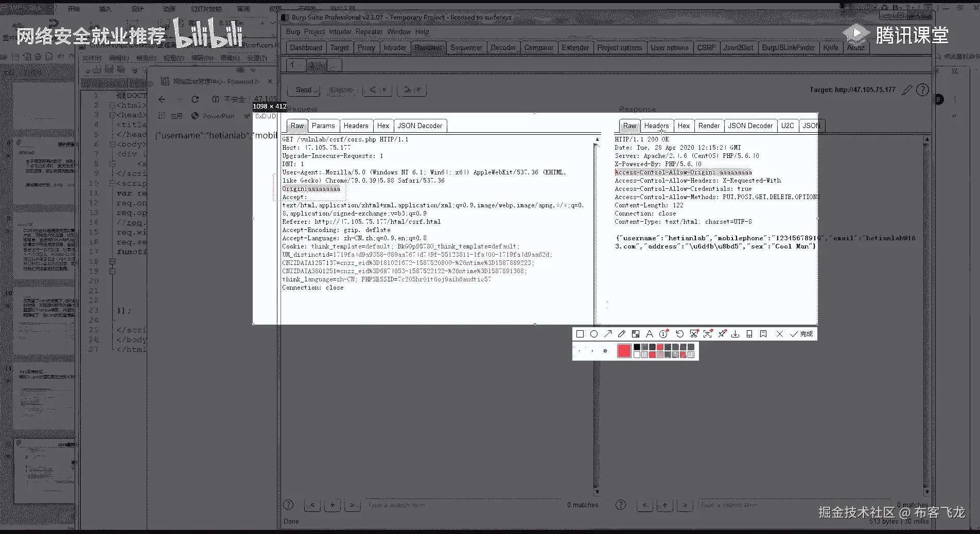The image size is (980, 534).
Task: Click the request search term field
Action: click(463, 505)
